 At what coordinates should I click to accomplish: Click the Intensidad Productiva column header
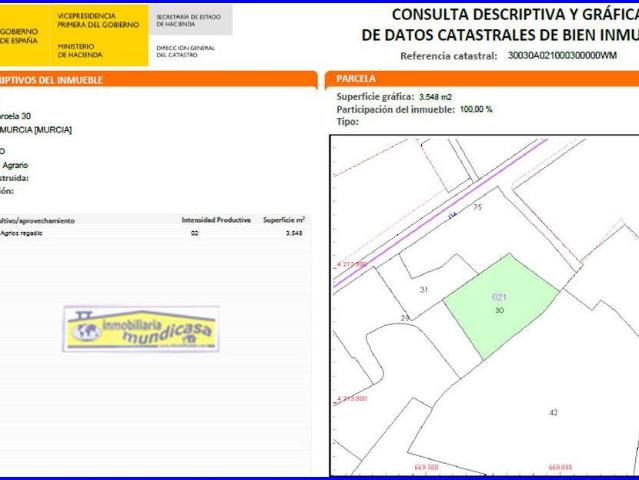(216, 220)
